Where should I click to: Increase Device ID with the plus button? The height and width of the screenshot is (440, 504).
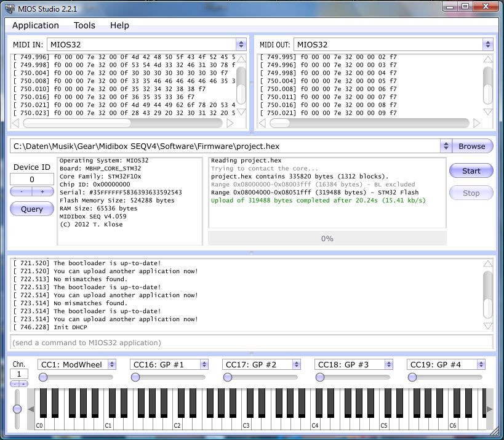42,191
